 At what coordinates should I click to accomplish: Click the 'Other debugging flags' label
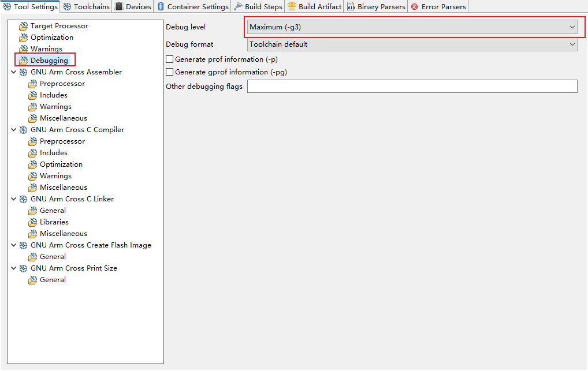[204, 87]
